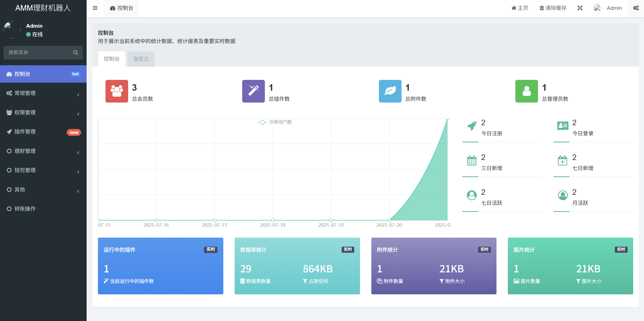This screenshot has width=644, height=321.
Task: Click the fullscreen expand icon
Action: tap(580, 8)
